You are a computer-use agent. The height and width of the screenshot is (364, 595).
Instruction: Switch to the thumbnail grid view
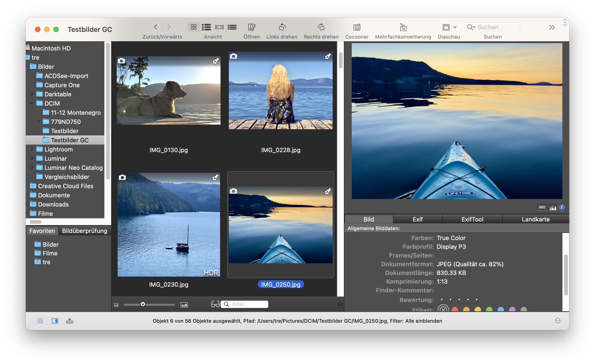193,27
